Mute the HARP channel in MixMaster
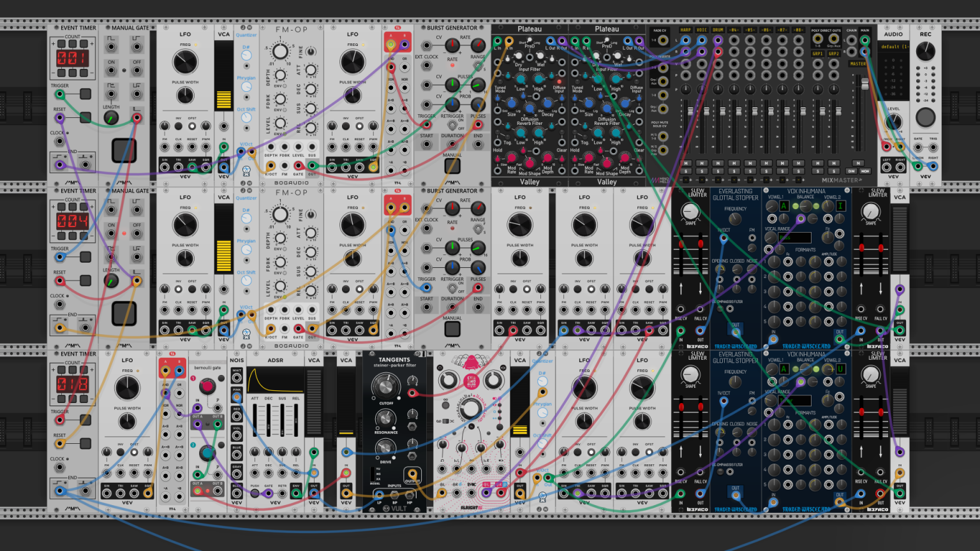The image size is (980, 551). [x=686, y=163]
